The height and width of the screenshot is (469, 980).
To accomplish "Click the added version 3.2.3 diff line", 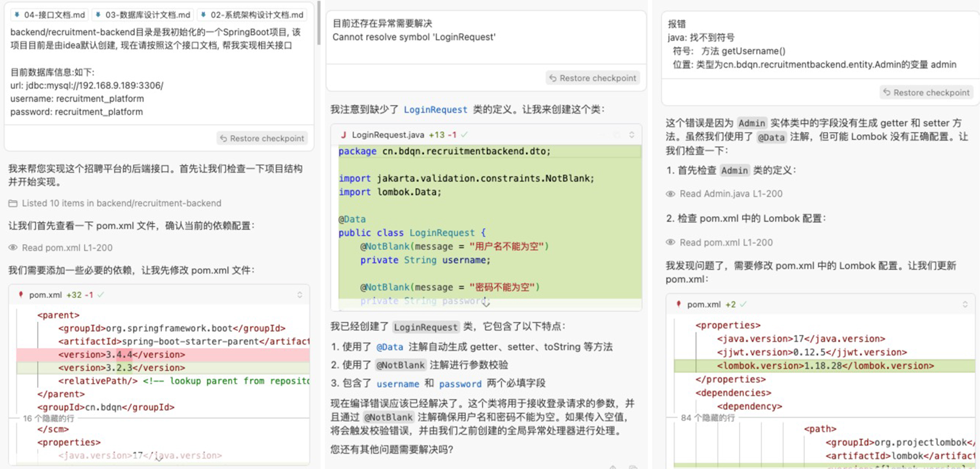I will [x=163, y=368].
